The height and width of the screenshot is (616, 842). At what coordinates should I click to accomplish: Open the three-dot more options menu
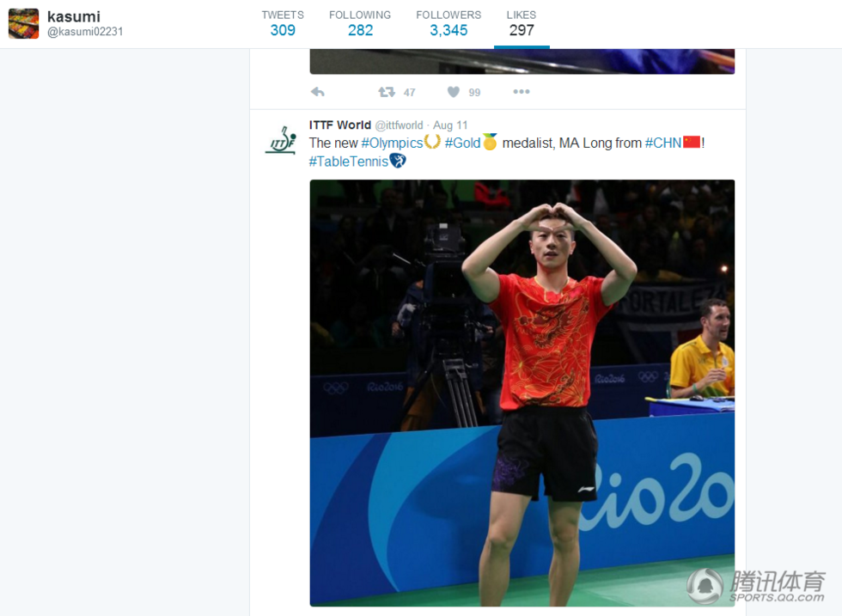coord(522,92)
